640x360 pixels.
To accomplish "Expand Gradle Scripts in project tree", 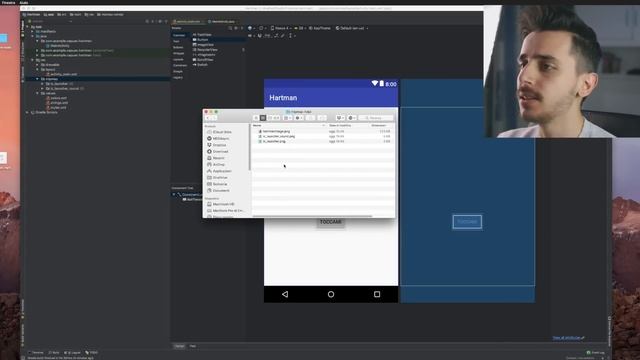I will 28,112.
